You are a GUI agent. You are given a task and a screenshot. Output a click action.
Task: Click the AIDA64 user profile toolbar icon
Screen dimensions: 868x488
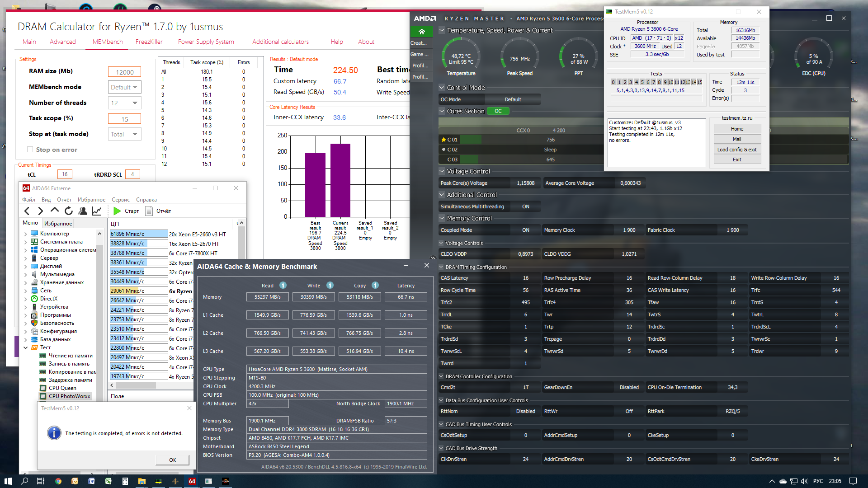(83, 211)
